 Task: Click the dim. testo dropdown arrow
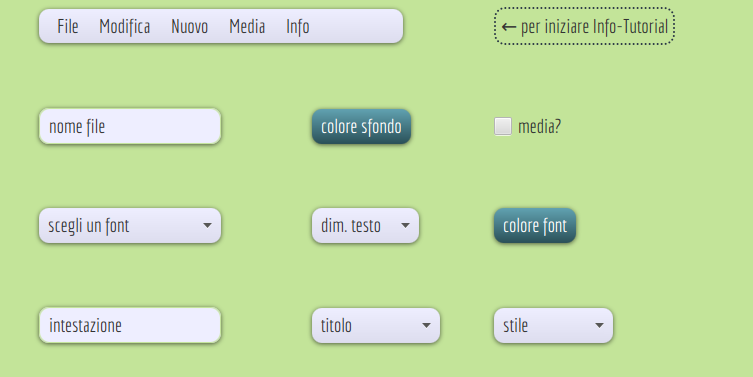coord(405,225)
